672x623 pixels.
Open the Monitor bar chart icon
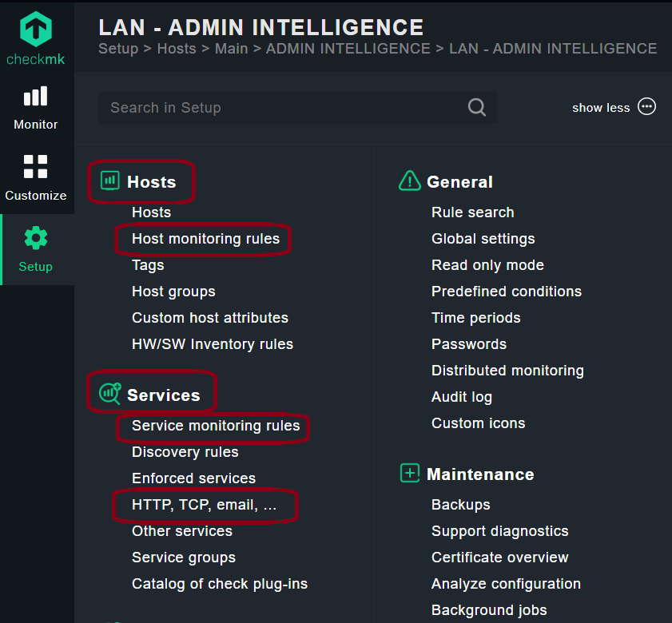click(x=36, y=96)
